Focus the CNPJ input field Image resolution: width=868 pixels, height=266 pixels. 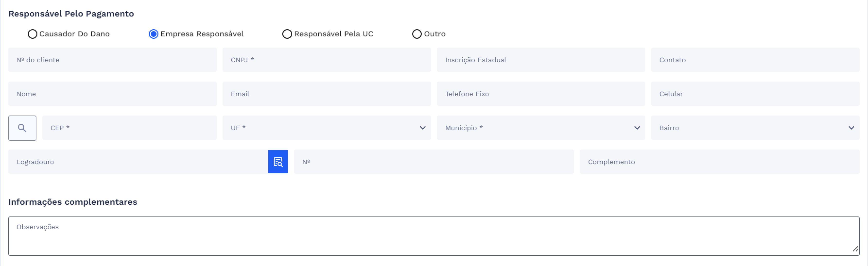[326, 60]
